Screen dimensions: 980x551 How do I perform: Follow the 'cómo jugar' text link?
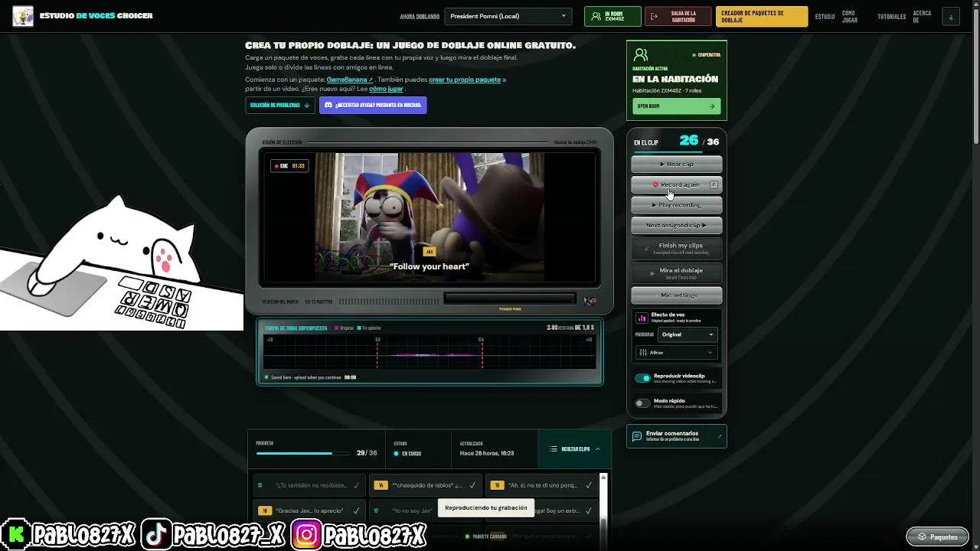386,89
